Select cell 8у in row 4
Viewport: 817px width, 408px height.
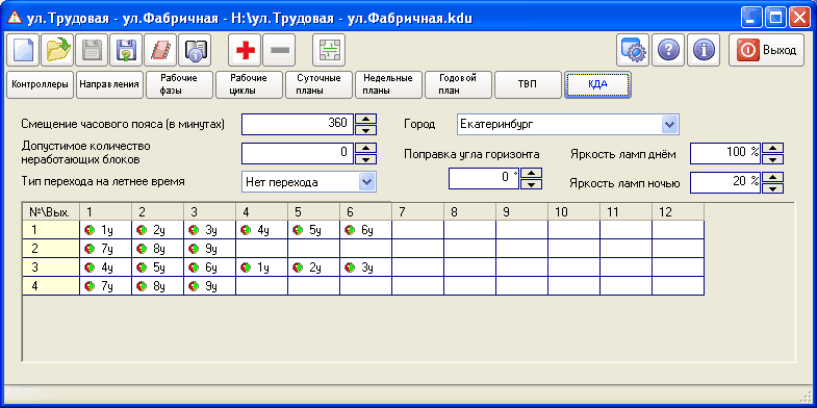pyautogui.click(x=157, y=286)
